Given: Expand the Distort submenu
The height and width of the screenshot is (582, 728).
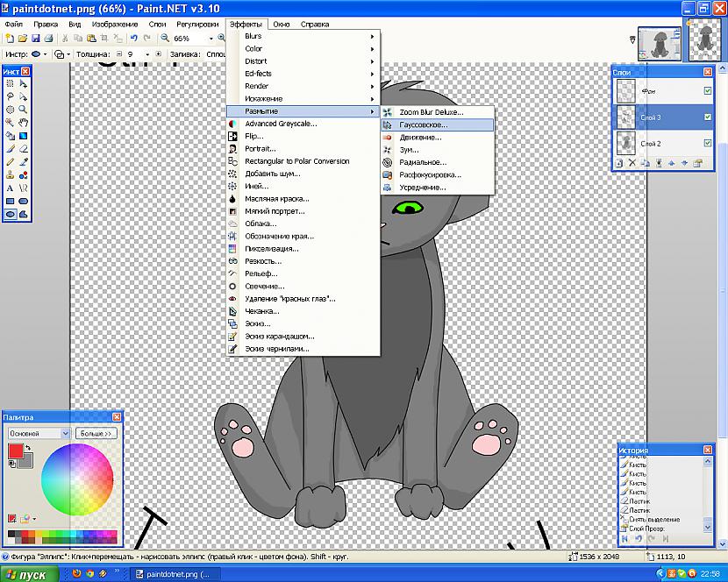Looking at the screenshot, I should (303, 61).
